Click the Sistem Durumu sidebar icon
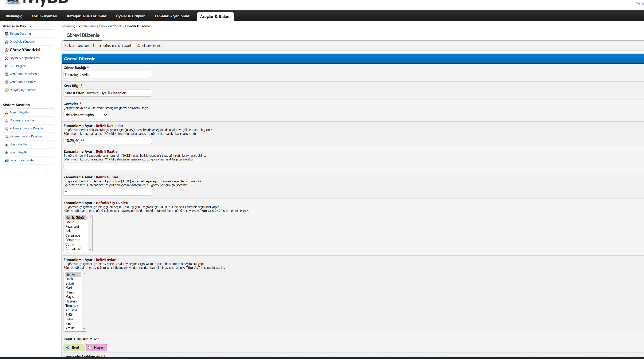This screenshot has height=359, width=644. click(6, 34)
